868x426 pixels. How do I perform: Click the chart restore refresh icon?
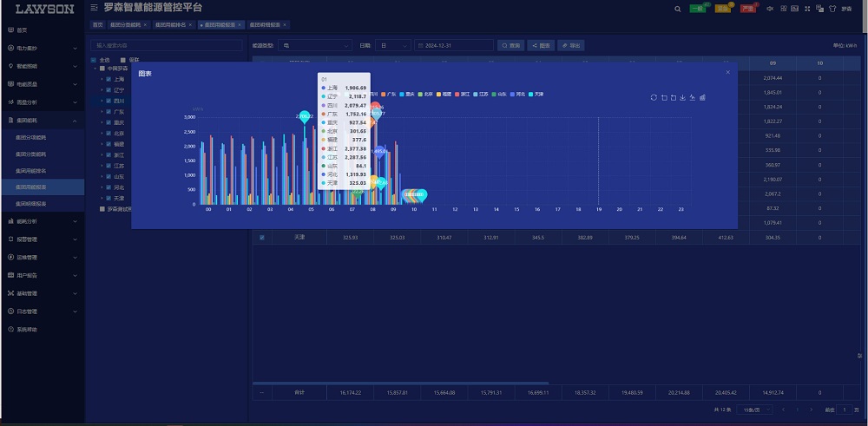[x=654, y=97]
